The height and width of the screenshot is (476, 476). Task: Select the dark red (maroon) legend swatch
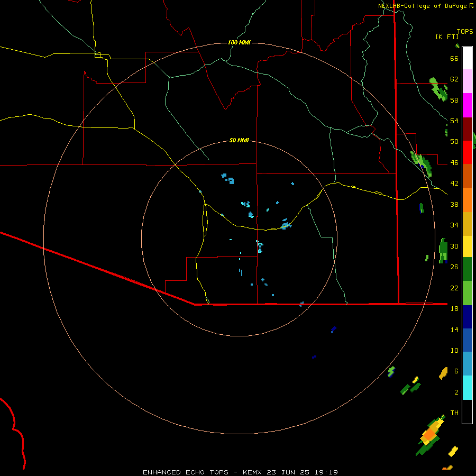[467, 129]
